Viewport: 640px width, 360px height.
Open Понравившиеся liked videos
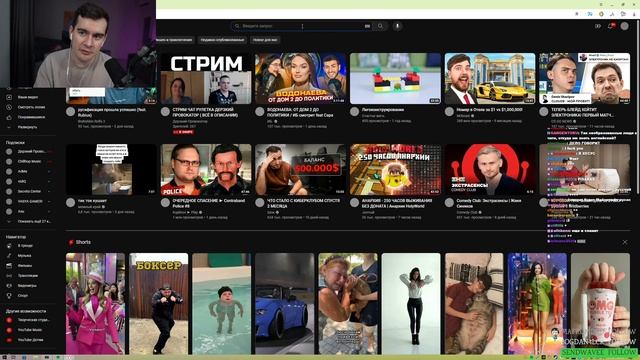(31, 117)
